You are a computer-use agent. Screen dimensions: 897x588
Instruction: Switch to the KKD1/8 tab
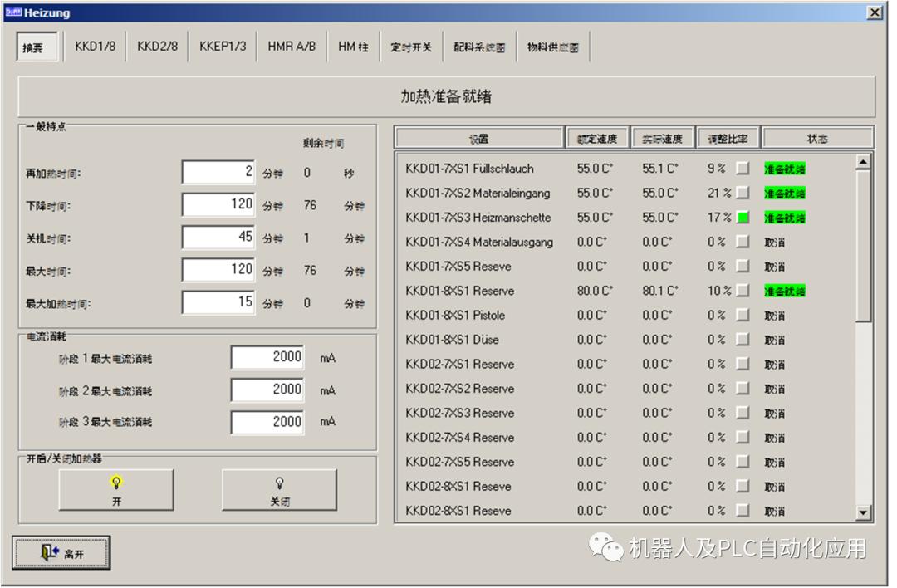pyautogui.click(x=95, y=46)
